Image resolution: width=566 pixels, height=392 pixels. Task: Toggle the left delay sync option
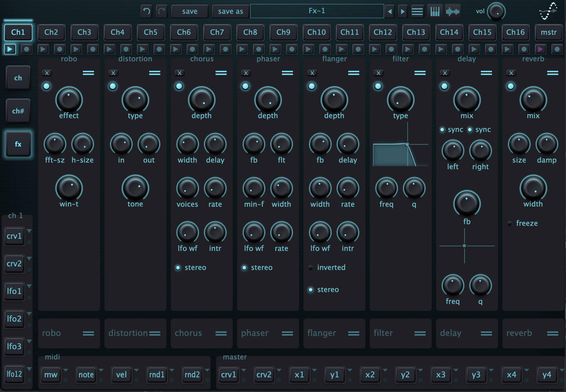(x=442, y=130)
